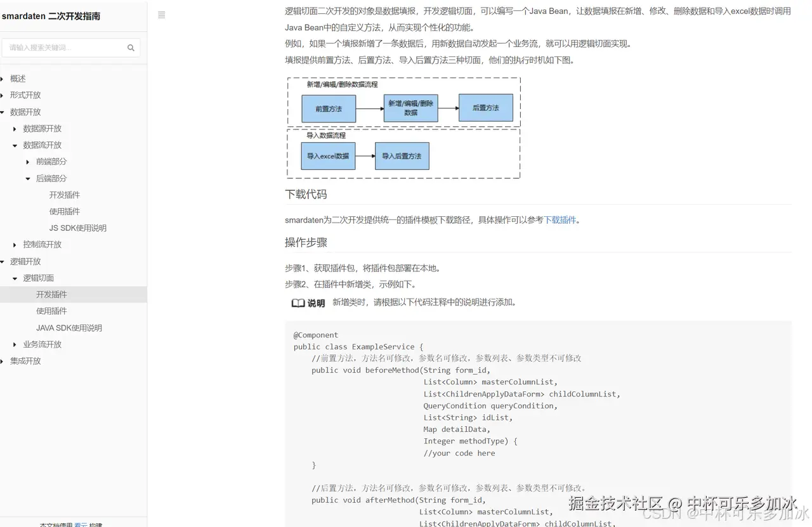Expand the 概述 tree node arrow
Screen dimensions: 812x527
(x=3, y=79)
